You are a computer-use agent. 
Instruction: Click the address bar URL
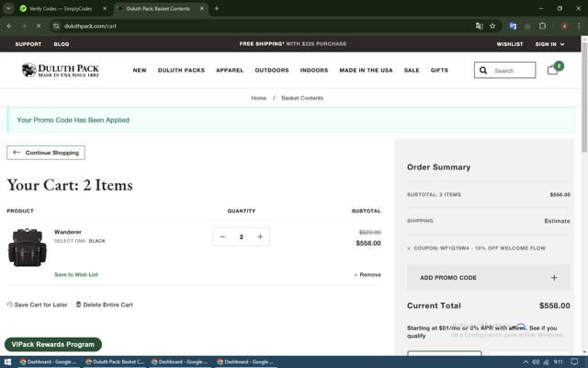(x=90, y=26)
